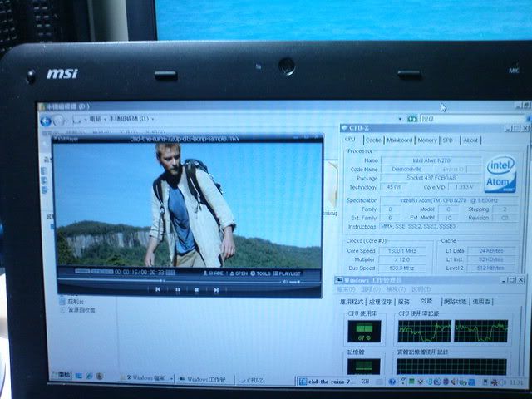This screenshot has height=399, width=532.
Task: Click the 133.3 MHz bus speed value
Action: point(402,268)
